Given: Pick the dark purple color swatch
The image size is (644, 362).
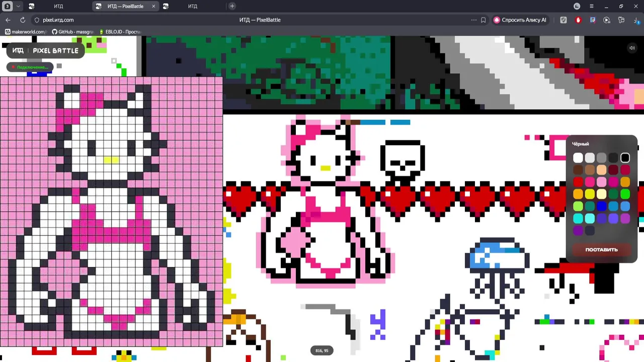Looking at the screenshot, I should [578, 230].
